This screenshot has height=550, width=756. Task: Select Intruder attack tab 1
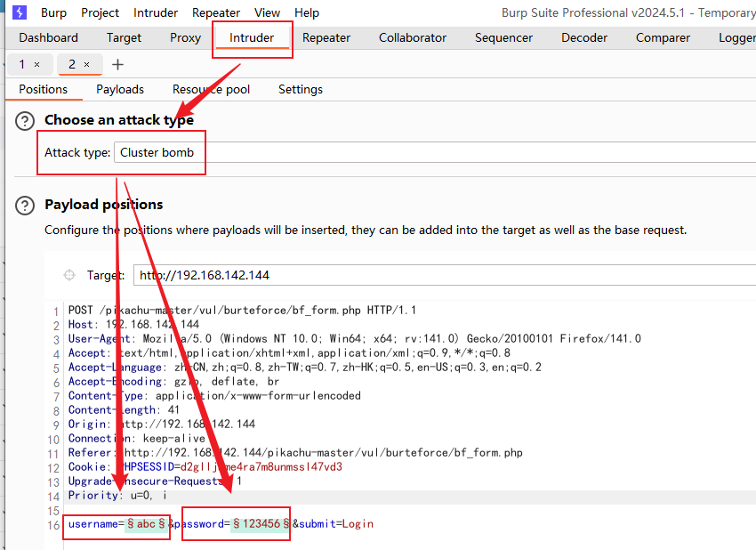pyautogui.click(x=22, y=64)
